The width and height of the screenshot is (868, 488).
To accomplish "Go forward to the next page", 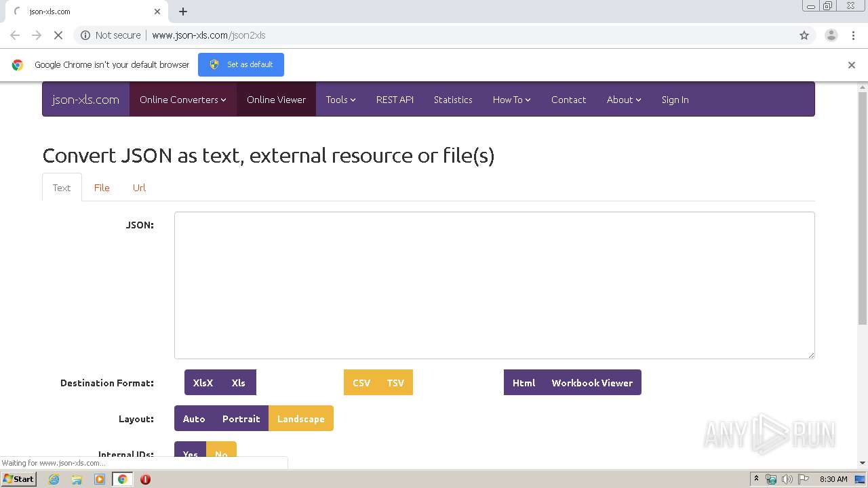I will point(37,35).
